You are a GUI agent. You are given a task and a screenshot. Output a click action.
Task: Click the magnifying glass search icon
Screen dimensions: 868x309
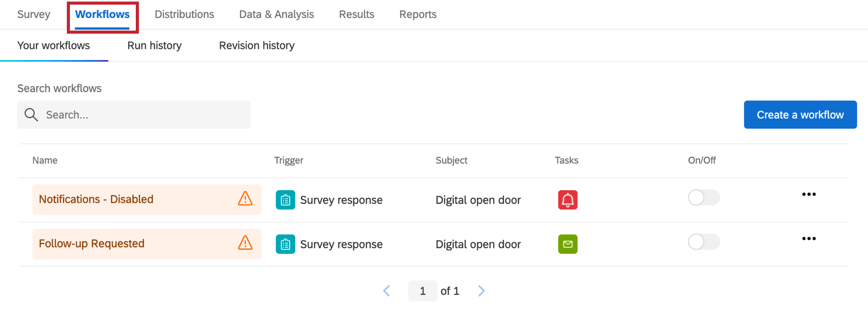point(31,115)
